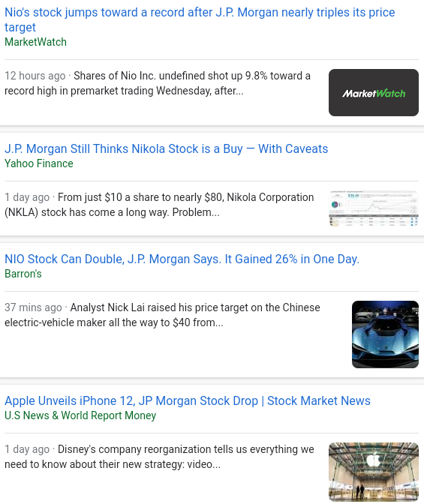424x504 pixels.
Task: Open J.P. Morgan Nikola Stock headline
Action: [166, 148]
